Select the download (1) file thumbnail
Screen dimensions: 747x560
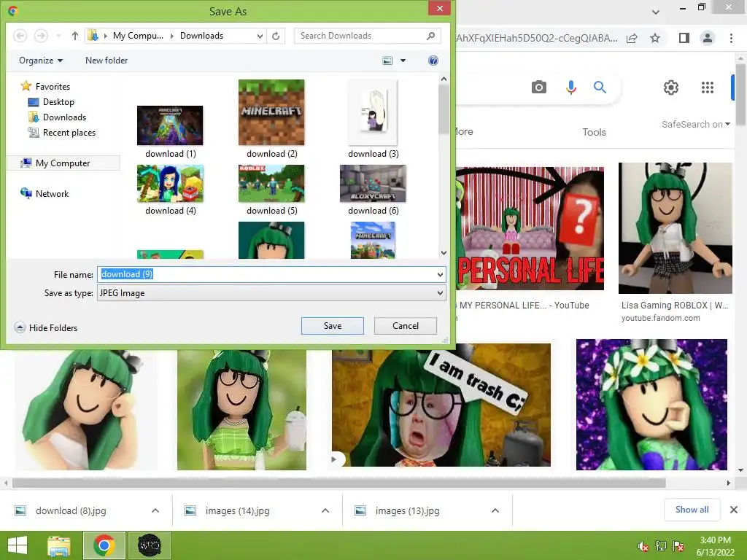coord(170,125)
